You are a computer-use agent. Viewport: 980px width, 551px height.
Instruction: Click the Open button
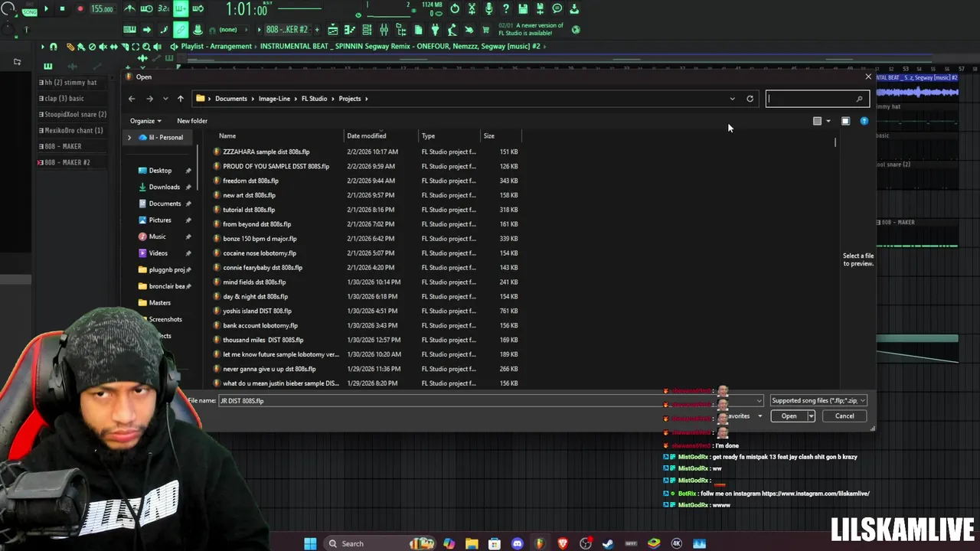click(x=789, y=416)
